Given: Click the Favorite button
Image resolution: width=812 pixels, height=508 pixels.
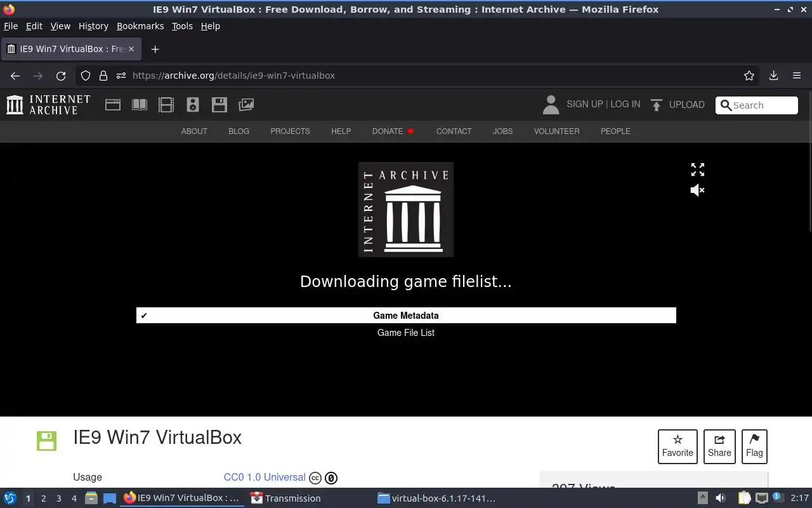Looking at the screenshot, I should [678, 446].
